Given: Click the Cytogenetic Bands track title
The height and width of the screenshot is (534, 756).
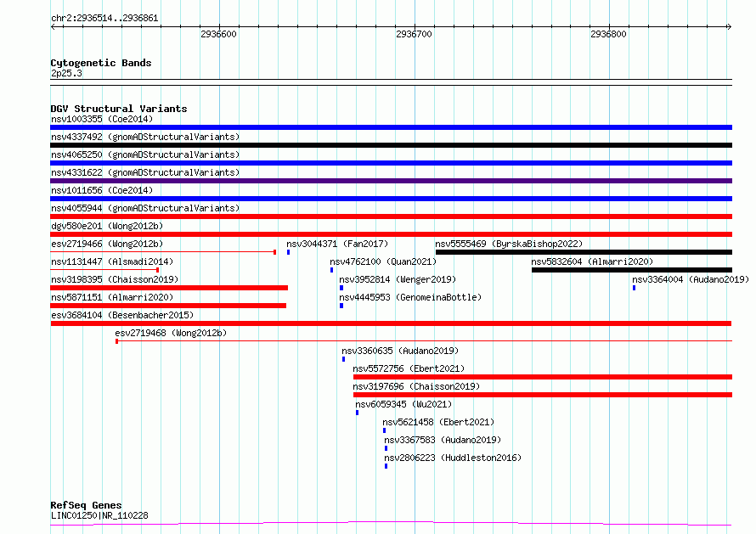Looking at the screenshot, I should click(101, 63).
